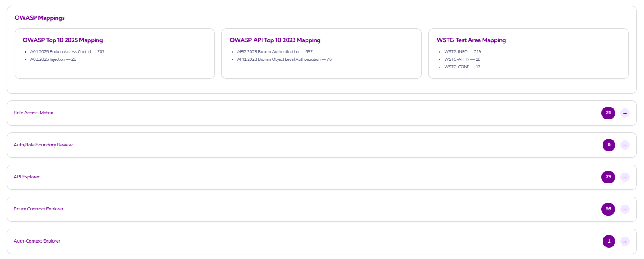Click plus icon for Auth/Role Boundary Review

[625, 145]
